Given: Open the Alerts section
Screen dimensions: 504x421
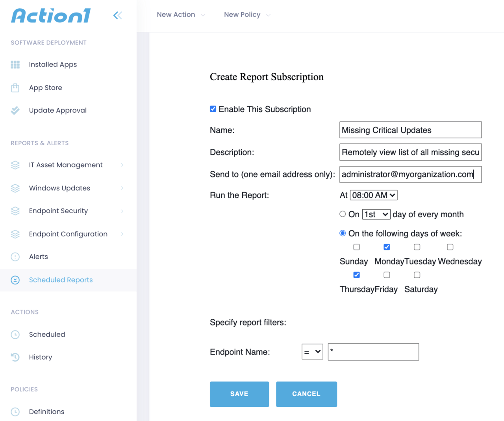Looking at the screenshot, I should [38, 257].
